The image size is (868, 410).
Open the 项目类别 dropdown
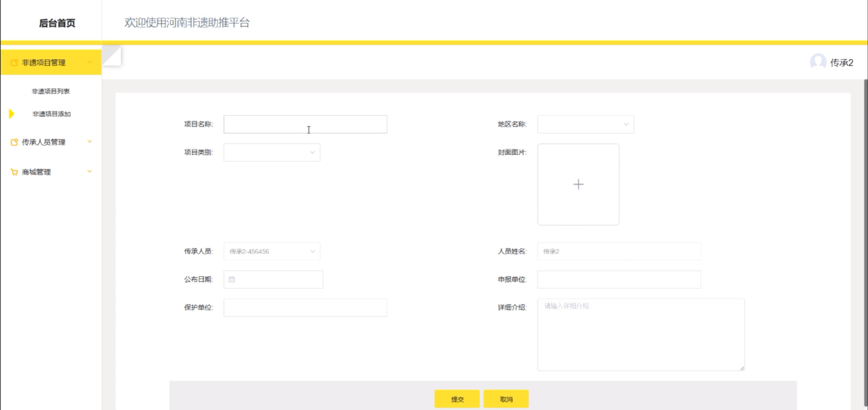point(272,152)
